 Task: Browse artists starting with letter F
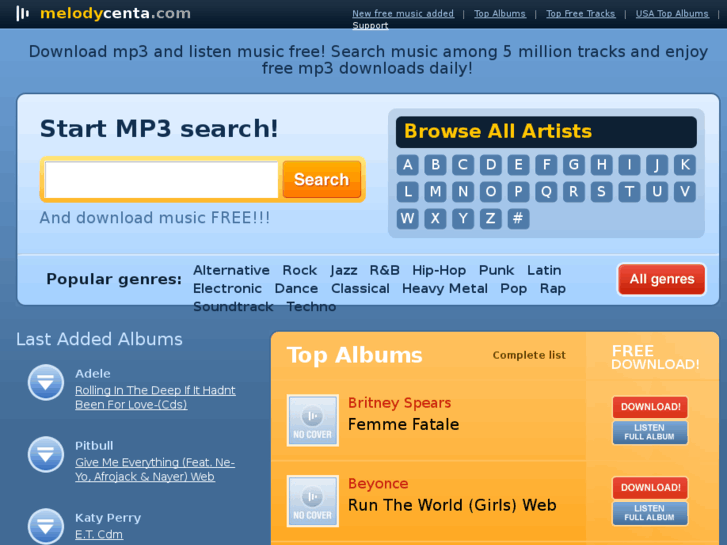point(546,165)
